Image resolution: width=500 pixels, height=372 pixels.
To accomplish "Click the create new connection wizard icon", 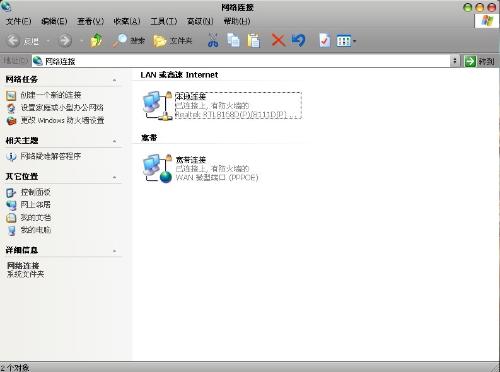I will tap(11, 96).
